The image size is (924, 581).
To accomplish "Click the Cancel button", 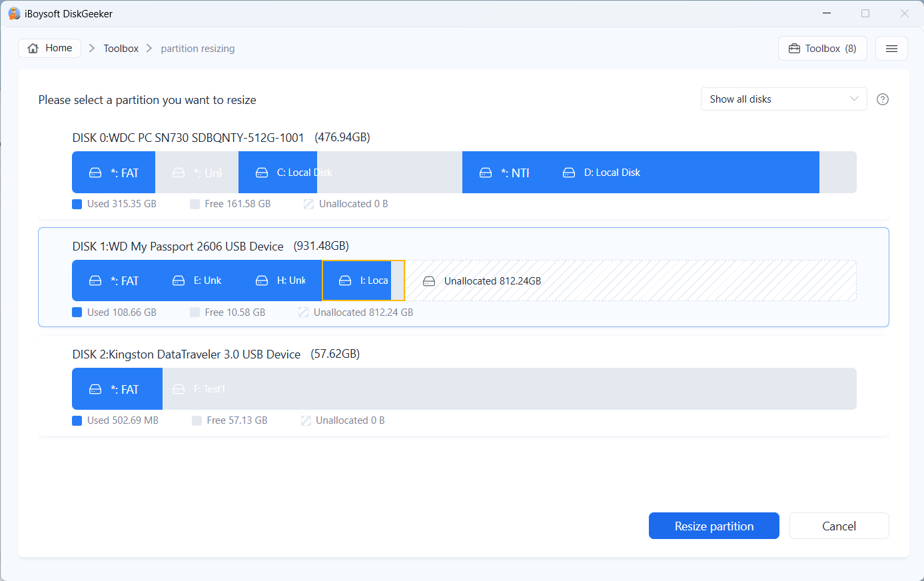I will (839, 526).
